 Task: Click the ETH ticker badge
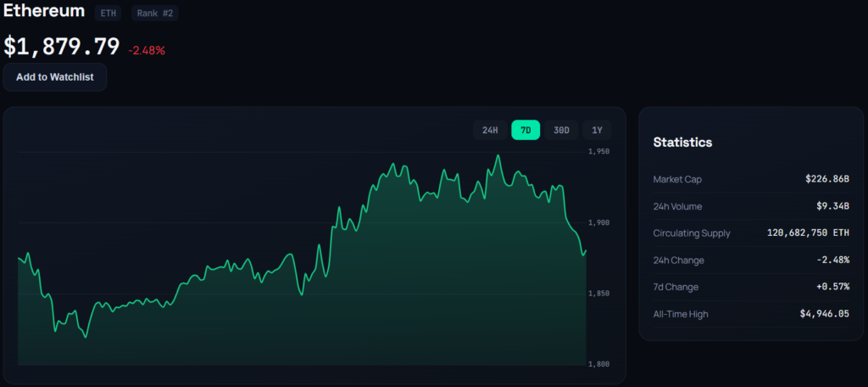pyautogui.click(x=108, y=14)
